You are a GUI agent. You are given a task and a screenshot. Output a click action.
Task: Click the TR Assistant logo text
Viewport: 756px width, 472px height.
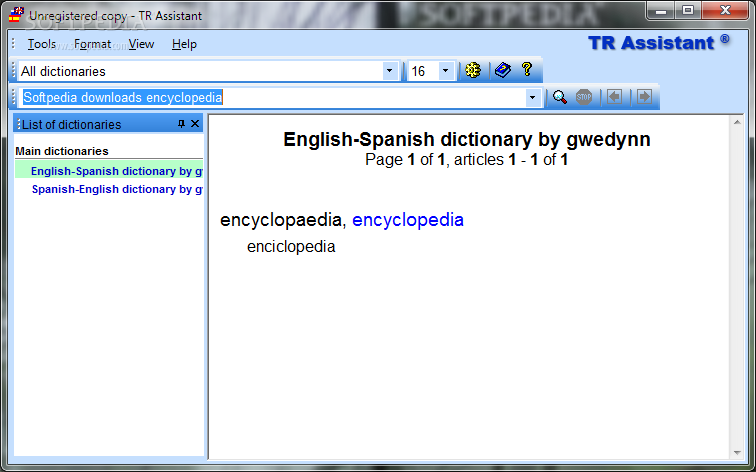pos(659,42)
